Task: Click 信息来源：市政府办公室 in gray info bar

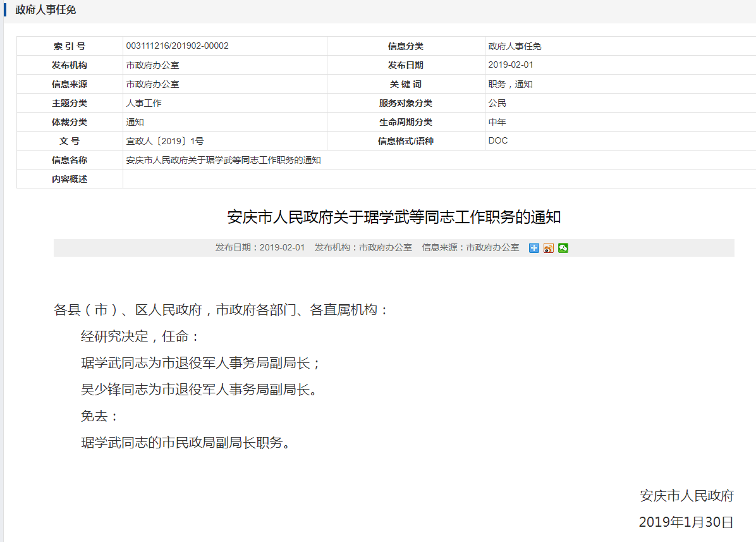Action: click(x=470, y=247)
